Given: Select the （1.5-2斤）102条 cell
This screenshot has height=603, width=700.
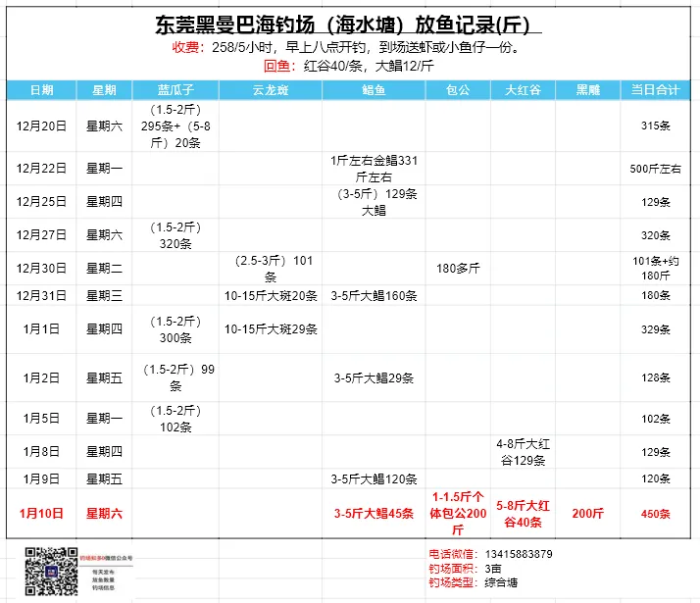Looking at the screenshot, I should point(175,419).
